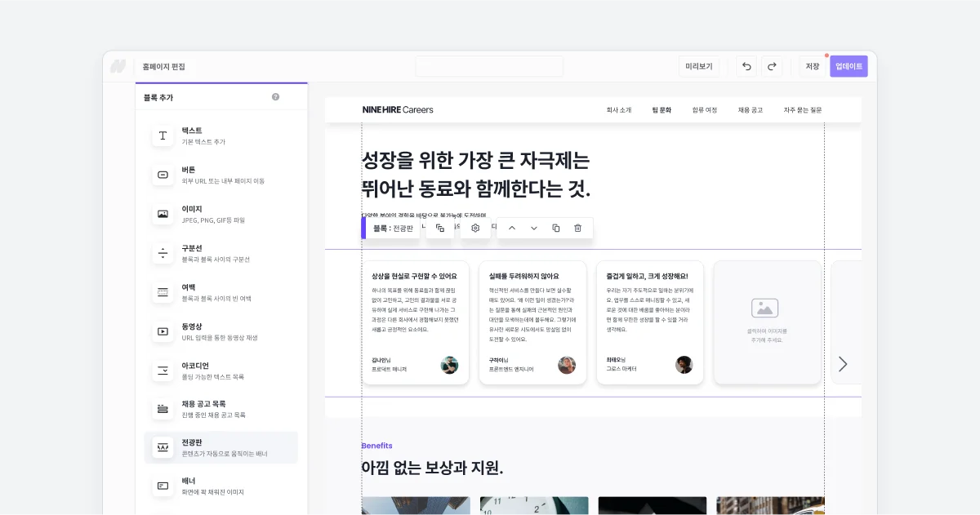Screen dimensions: 980x515
Task: Click the help question mark icon
Action: pos(275,97)
